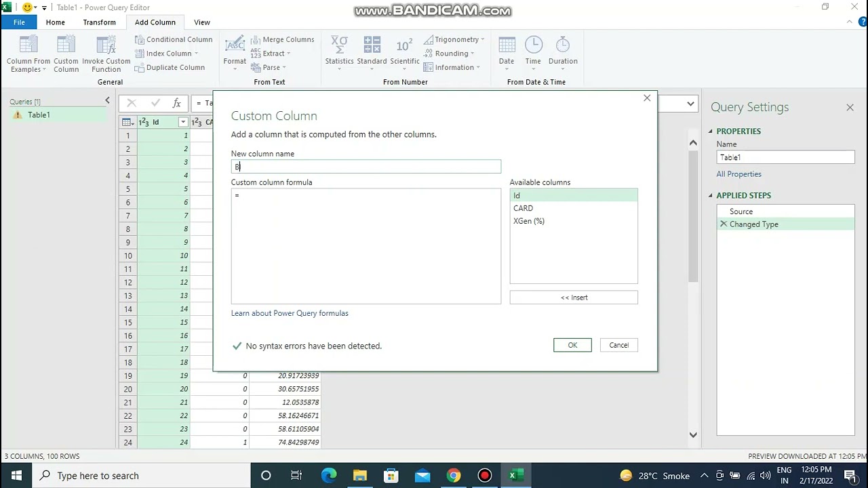
Task: Click OK in Custom Column dialog
Action: (x=572, y=345)
